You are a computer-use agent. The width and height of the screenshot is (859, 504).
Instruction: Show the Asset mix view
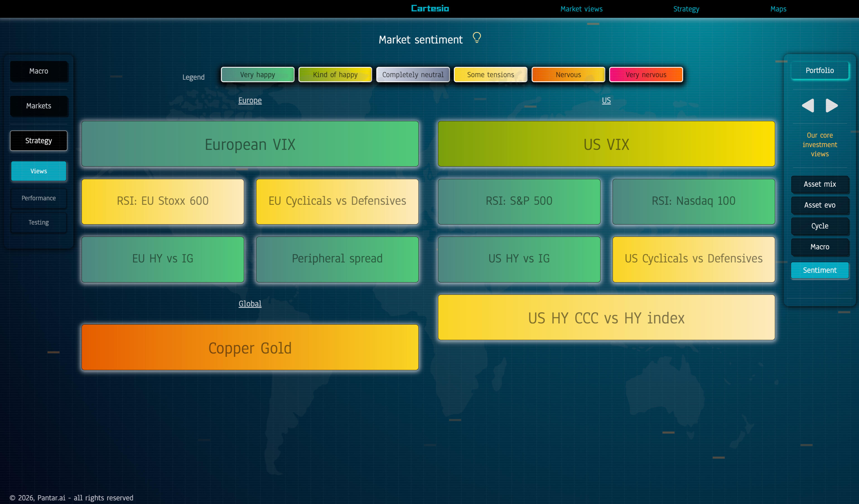tap(819, 184)
